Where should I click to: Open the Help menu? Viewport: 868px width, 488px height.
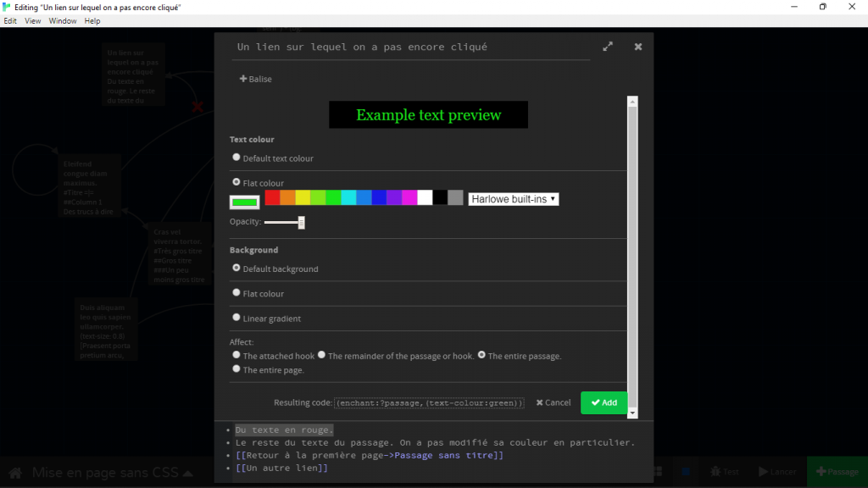[92, 21]
